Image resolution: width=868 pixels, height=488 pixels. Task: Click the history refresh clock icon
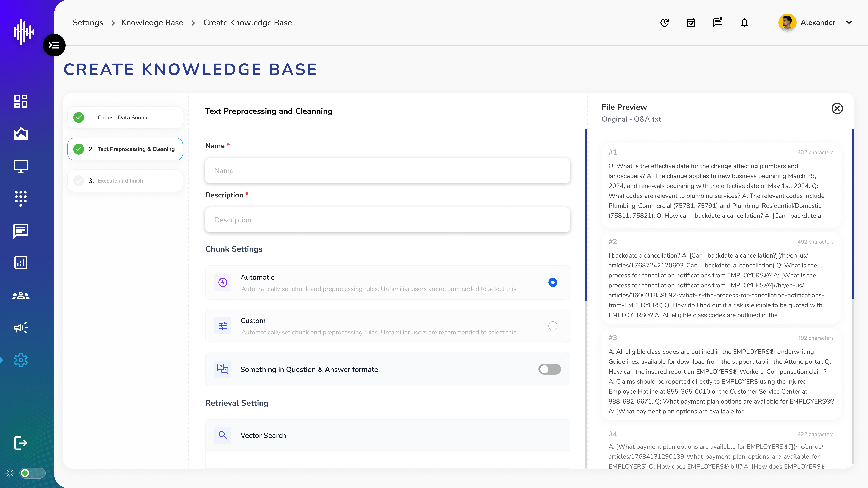664,23
